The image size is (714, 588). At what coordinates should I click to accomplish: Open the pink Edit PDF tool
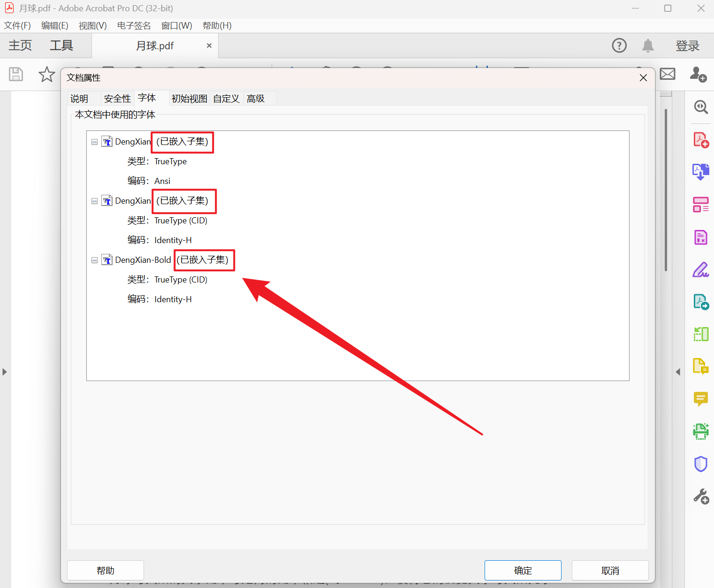(x=701, y=205)
